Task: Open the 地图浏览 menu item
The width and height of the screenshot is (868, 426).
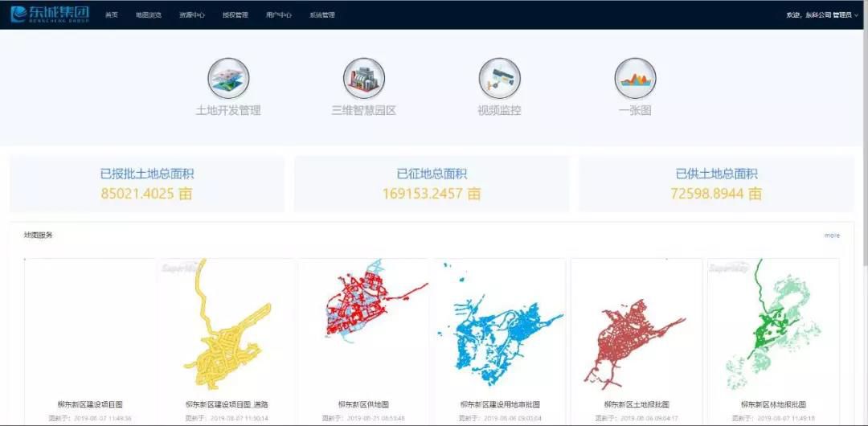Action: pos(149,15)
